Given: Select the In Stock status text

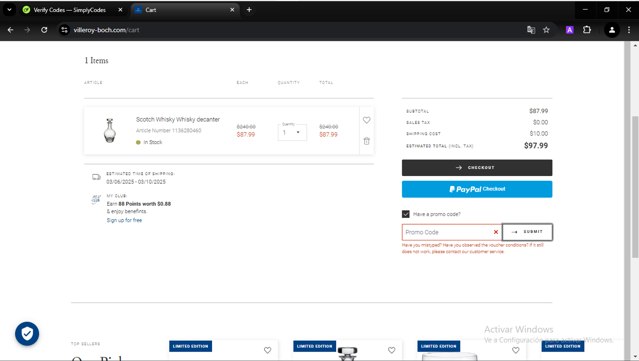Looking at the screenshot, I should 152,142.
